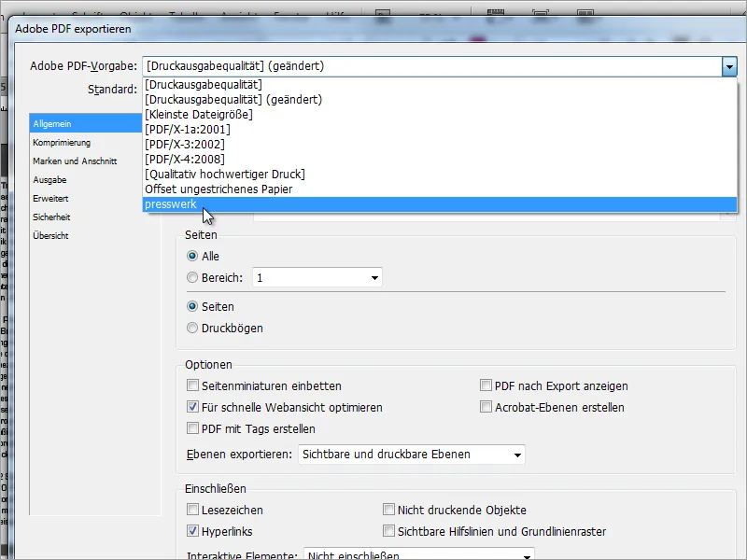
Task: Tick PDF nach Export anzeigen
Action: click(486, 385)
